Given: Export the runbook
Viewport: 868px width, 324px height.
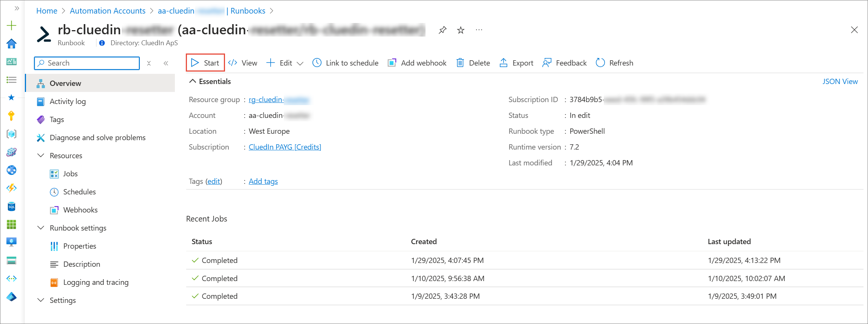Looking at the screenshot, I should (516, 63).
